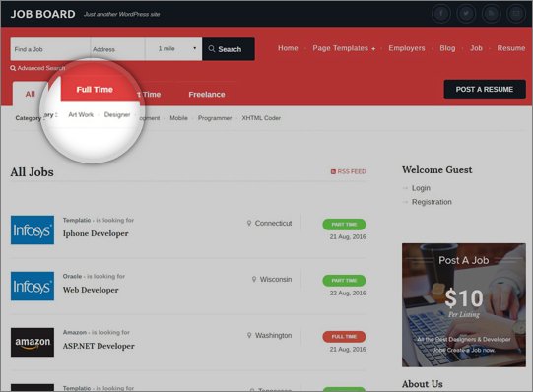533x392 pixels.
Task: Select the All jobs tab
Action: 31,94
